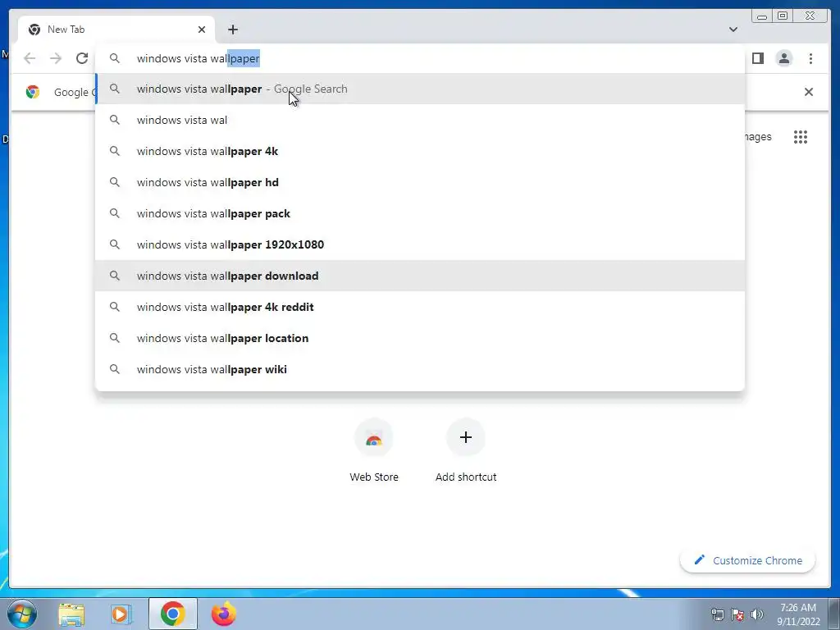Click the Google Chrome logo in info bar
Screen dimensions: 840x630
[33, 92]
